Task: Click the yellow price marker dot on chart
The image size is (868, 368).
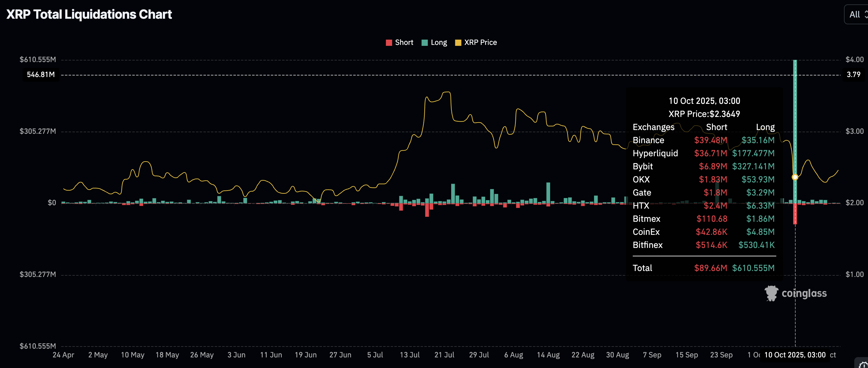Action: [795, 177]
